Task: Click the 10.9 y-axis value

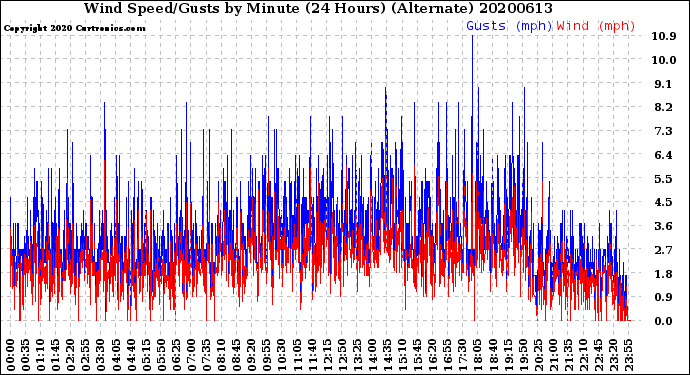Action: (664, 36)
